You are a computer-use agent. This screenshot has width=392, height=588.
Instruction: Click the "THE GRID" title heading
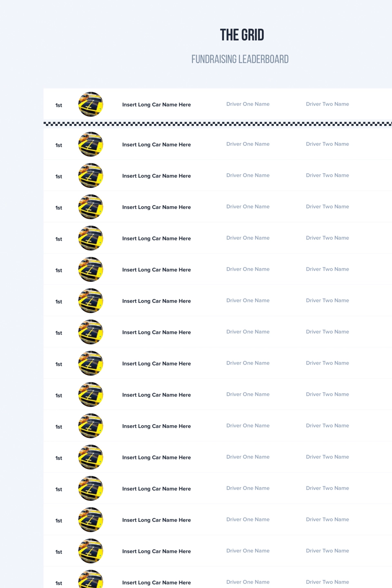[242, 35]
